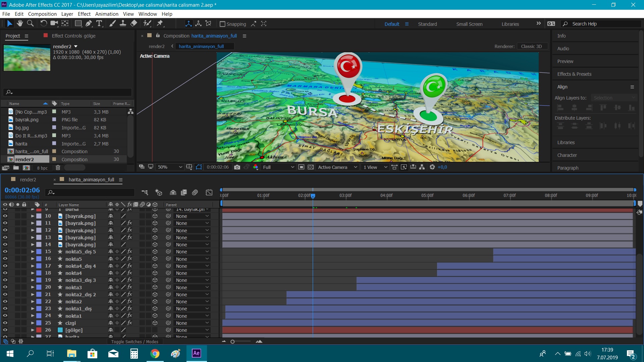644x362 pixels.
Task: Open the Animation menu
Action: (107, 14)
